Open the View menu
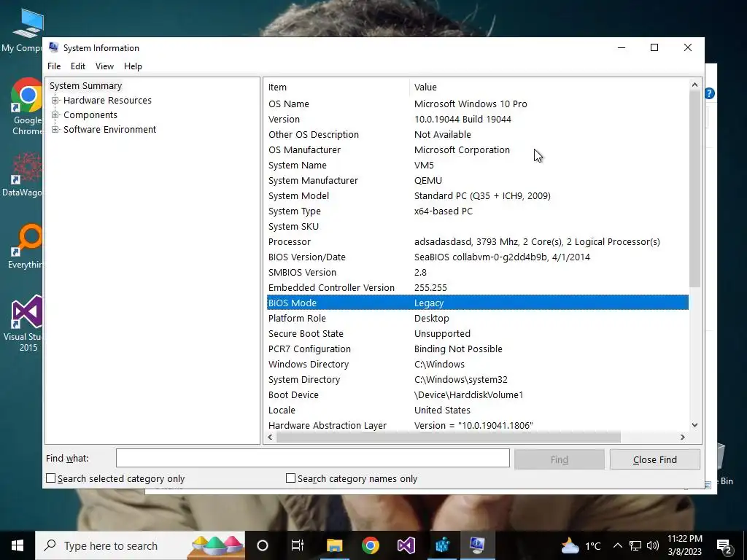Screen dimensions: 747x560 tap(104, 66)
